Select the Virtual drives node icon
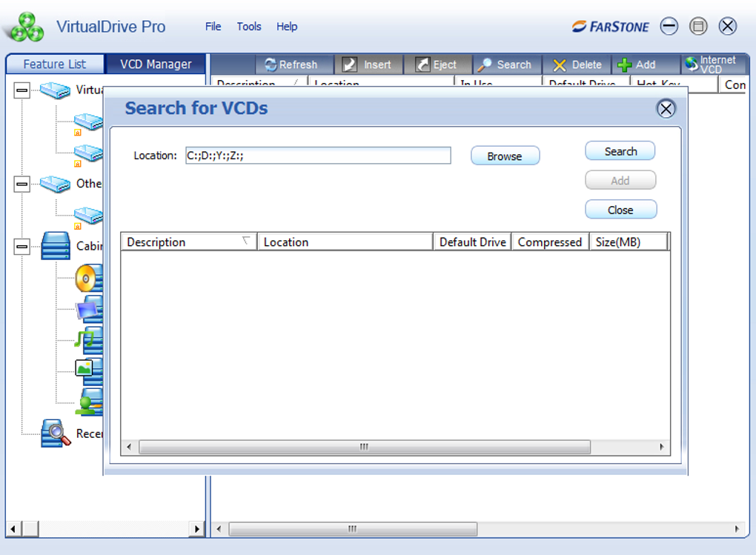756x555 pixels. pyautogui.click(x=55, y=90)
